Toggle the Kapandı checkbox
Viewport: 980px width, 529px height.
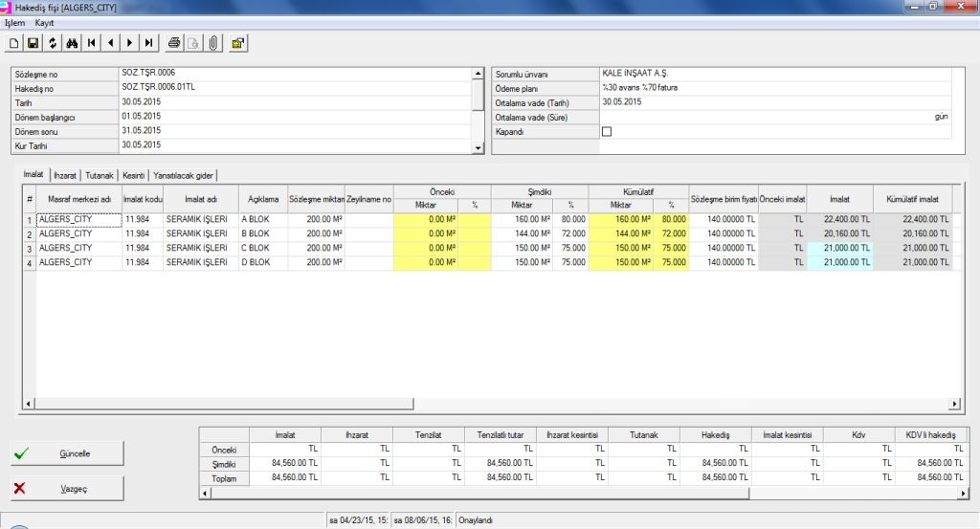click(606, 131)
